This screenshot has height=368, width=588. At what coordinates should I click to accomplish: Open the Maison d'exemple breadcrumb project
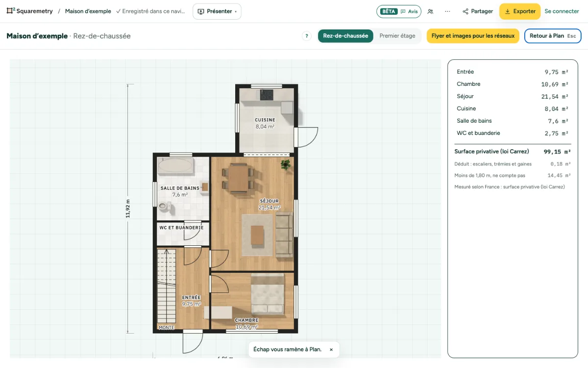(88, 11)
